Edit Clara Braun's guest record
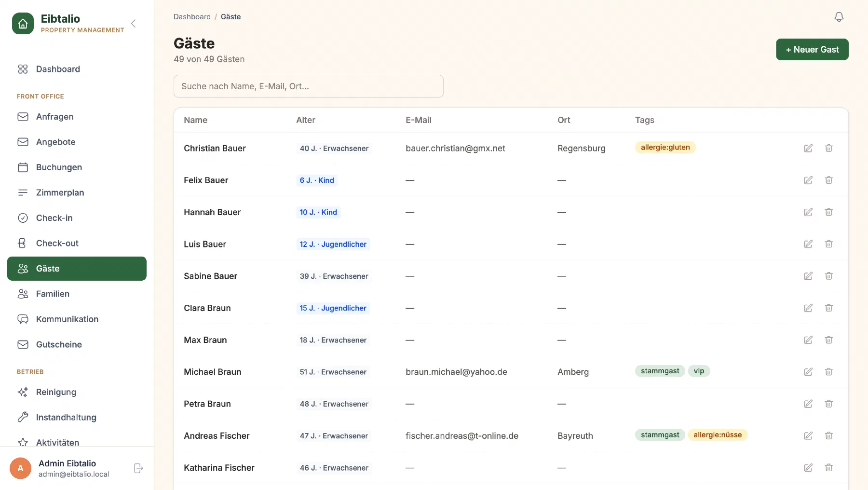This screenshot has height=490, width=868. point(808,308)
